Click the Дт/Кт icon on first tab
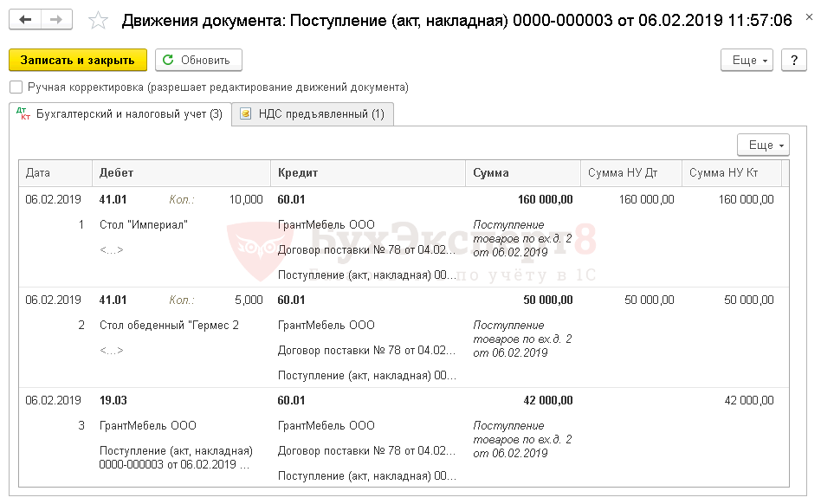Image resolution: width=821 pixels, height=504 pixels. pos(23,113)
